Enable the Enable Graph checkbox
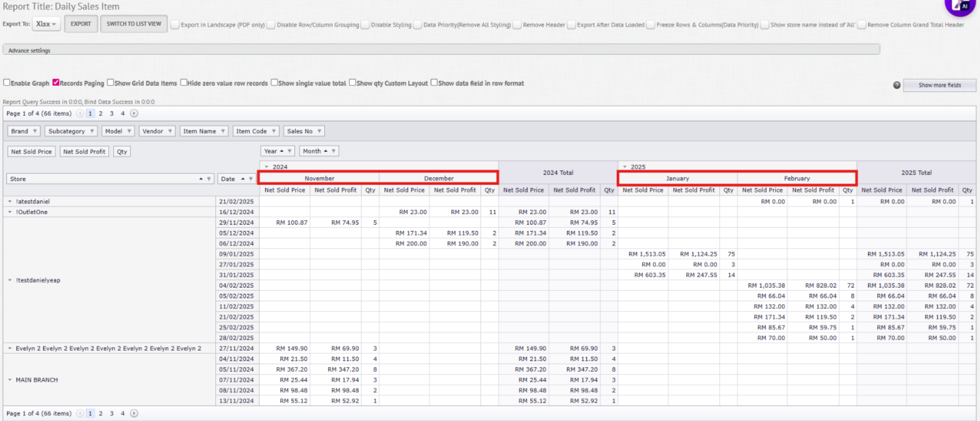Screen dimensions: 980x421 pos(7,83)
